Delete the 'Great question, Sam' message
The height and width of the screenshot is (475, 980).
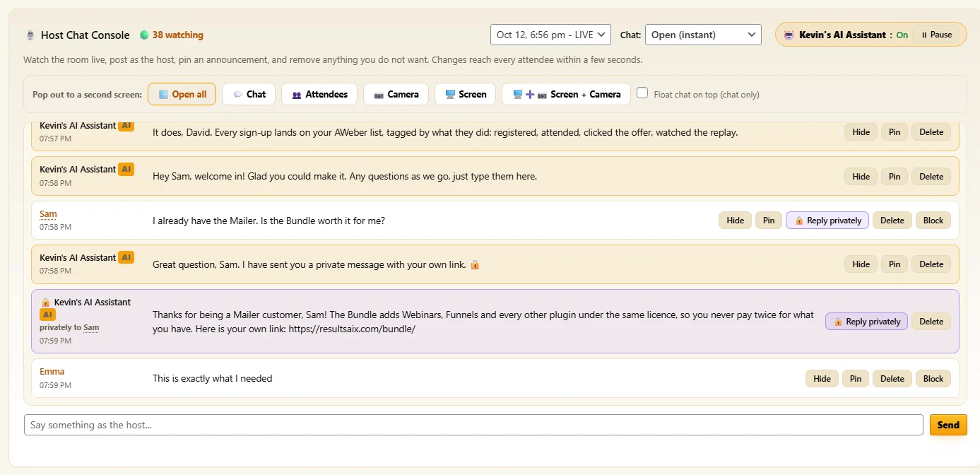(931, 264)
